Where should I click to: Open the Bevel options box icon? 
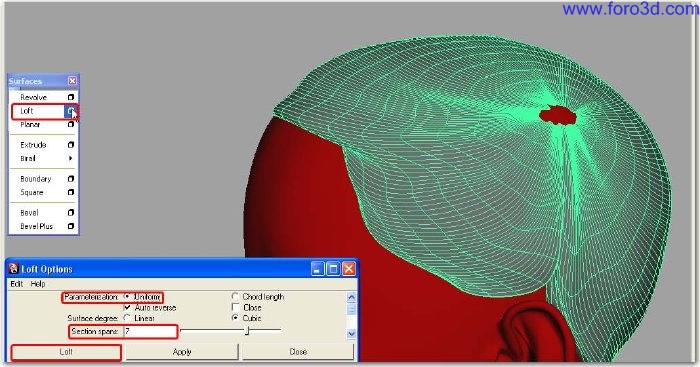pos(71,213)
